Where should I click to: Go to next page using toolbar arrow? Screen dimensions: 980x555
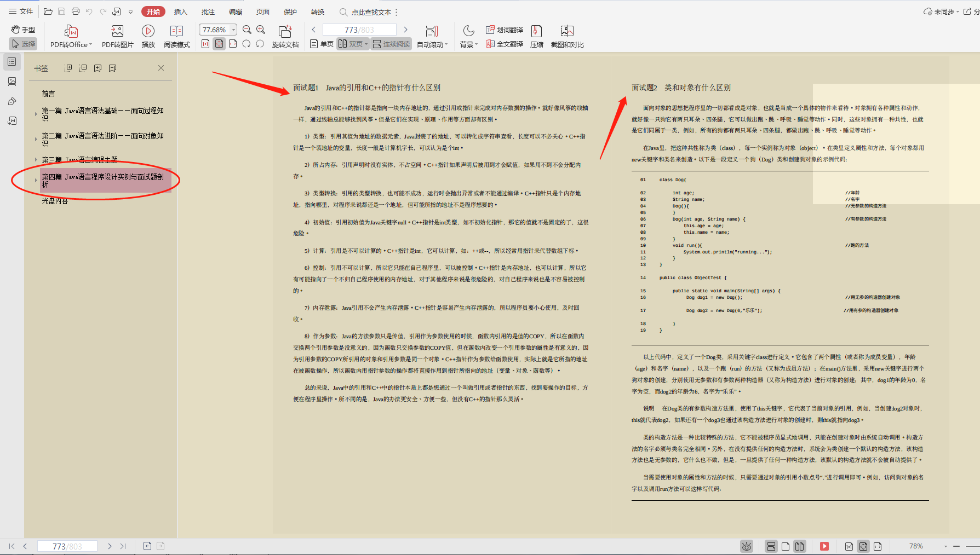pos(405,30)
